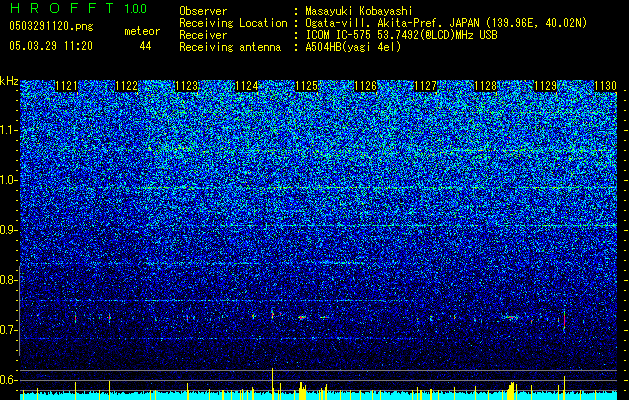Click the 'Observer' field label

(203, 11)
